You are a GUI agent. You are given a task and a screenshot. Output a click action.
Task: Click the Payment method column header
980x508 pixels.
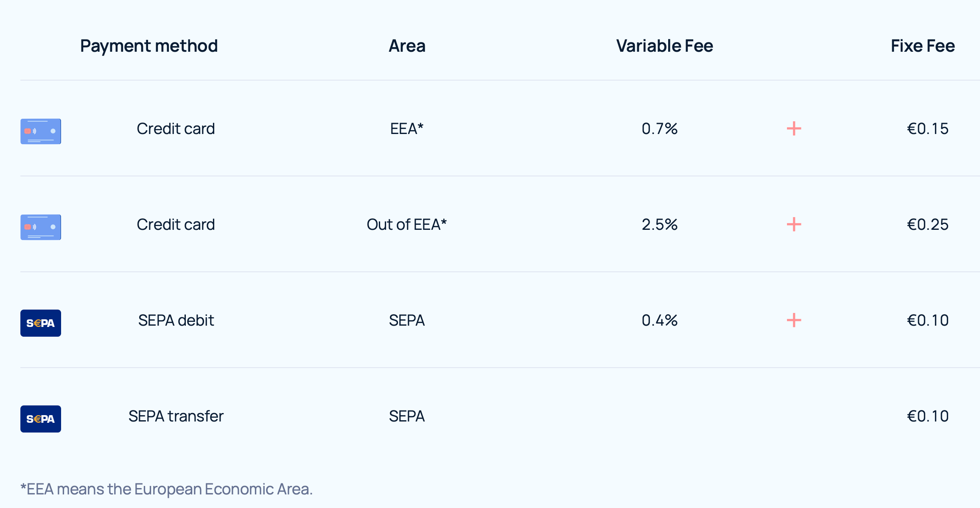pos(149,46)
